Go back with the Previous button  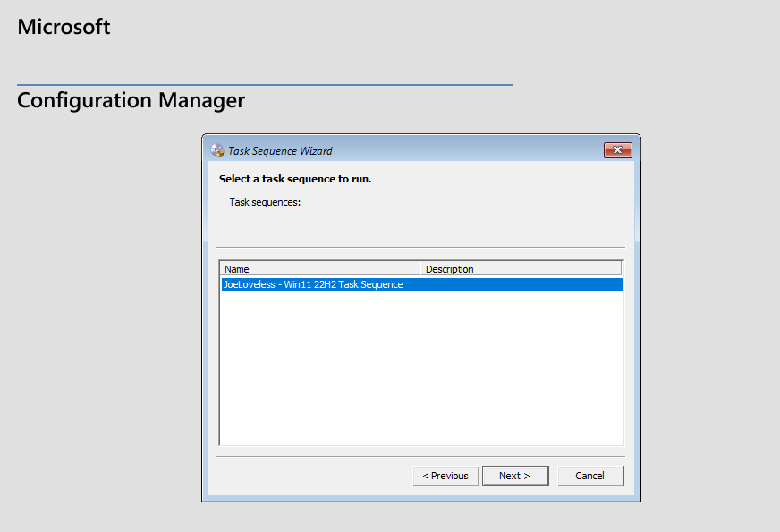point(445,476)
